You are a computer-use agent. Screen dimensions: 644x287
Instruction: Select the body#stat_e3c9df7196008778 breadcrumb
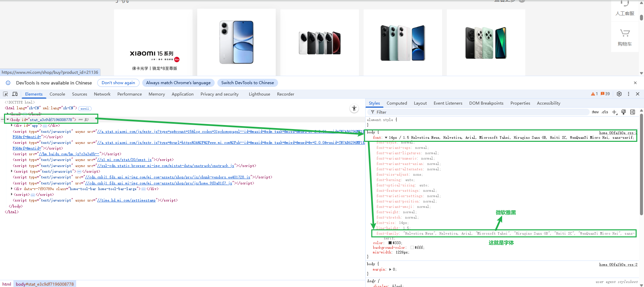coord(45,284)
